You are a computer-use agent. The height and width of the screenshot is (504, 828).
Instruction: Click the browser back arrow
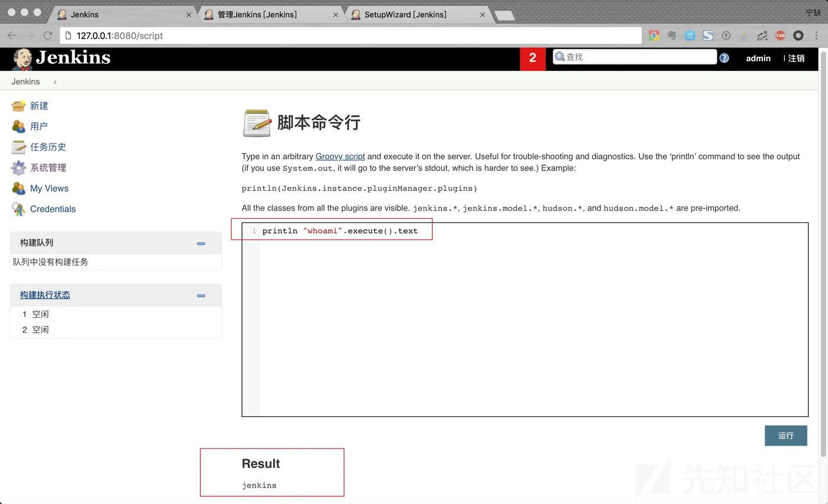pyautogui.click(x=12, y=35)
